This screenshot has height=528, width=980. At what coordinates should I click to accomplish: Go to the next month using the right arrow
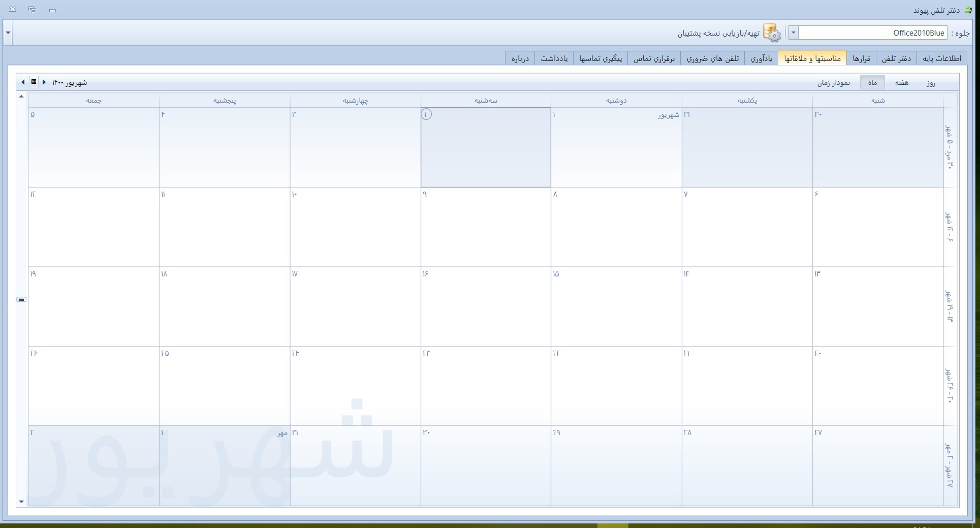[44, 82]
